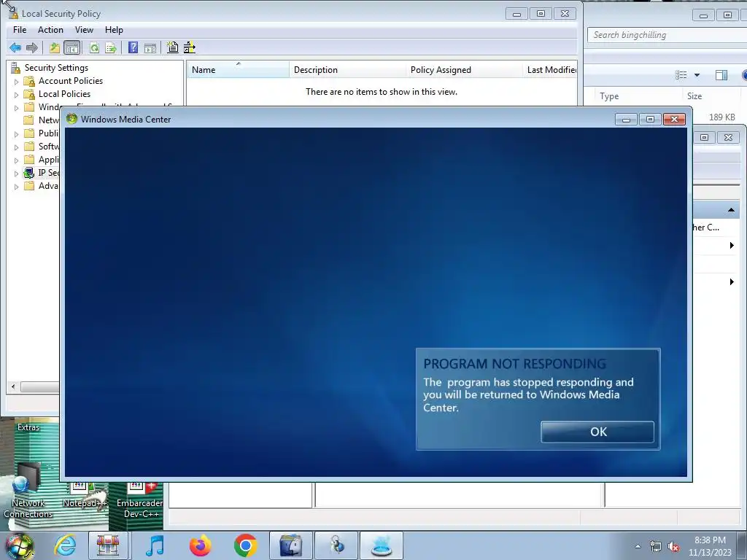Select the Notepad++ desktop shortcut
The image size is (747, 560).
click(x=85, y=495)
